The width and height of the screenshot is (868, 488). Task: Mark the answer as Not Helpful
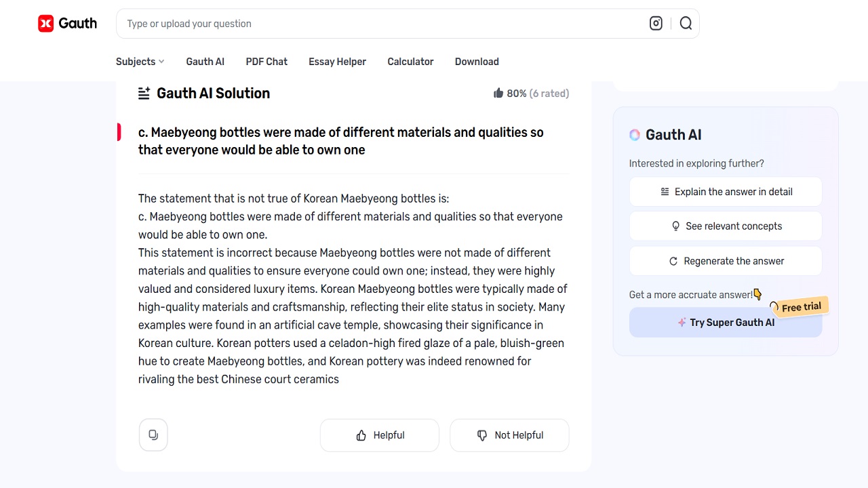pyautogui.click(x=509, y=435)
